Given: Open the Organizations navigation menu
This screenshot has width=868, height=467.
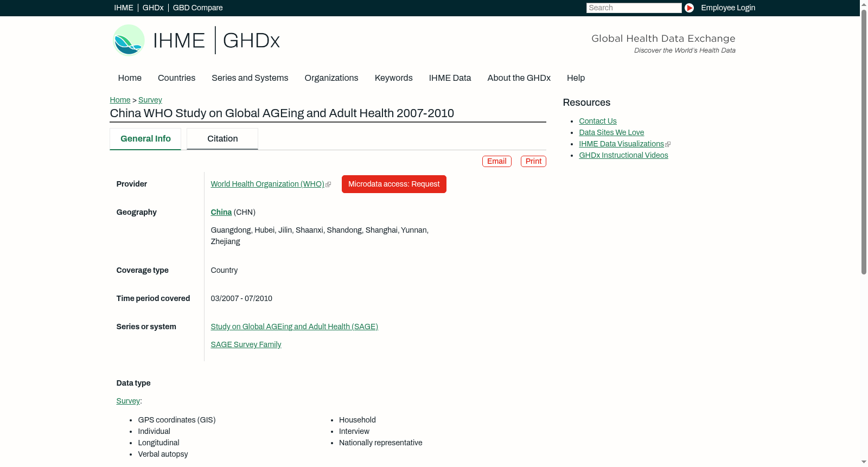Looking at the screenshot, I should 331,78.
